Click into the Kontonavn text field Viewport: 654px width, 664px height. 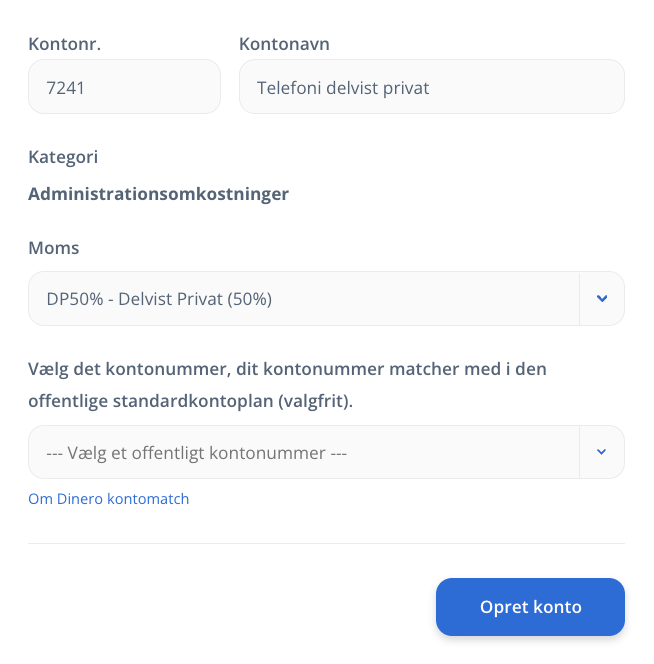(432, 87)
